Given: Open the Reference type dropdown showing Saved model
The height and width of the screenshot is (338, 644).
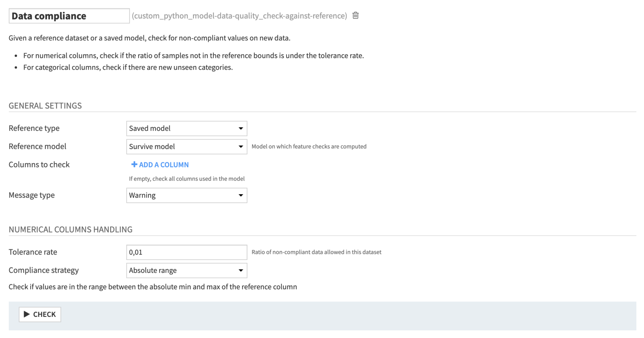Looking at the screenshot, I should pos(186,128).
